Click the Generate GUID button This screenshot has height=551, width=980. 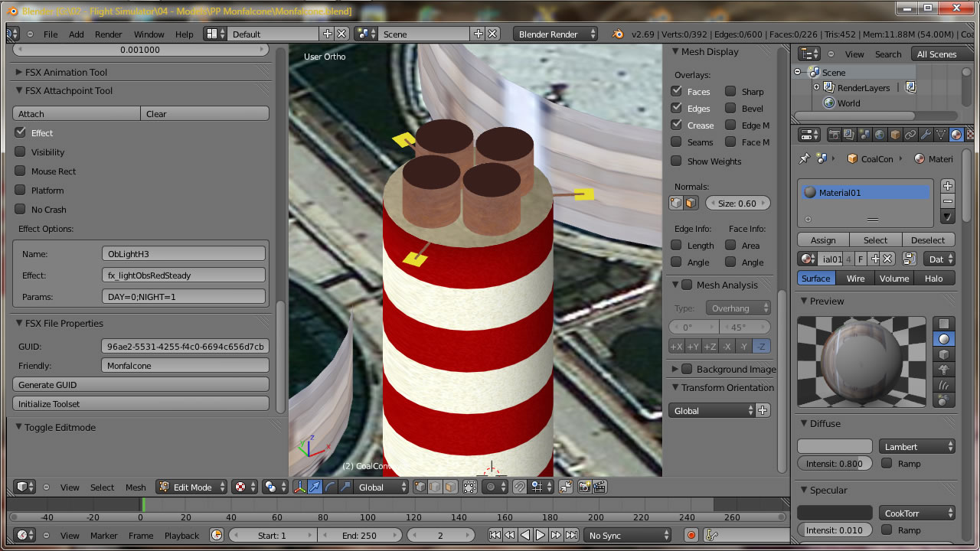click(x=141, y=385)
